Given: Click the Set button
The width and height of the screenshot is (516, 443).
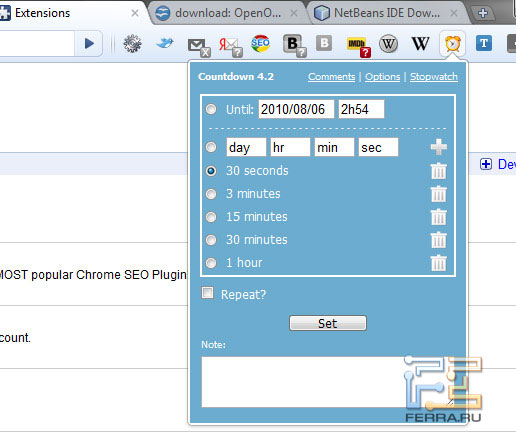Looking at the screenshot, I should pyautogui.click(x=328, y=323).
